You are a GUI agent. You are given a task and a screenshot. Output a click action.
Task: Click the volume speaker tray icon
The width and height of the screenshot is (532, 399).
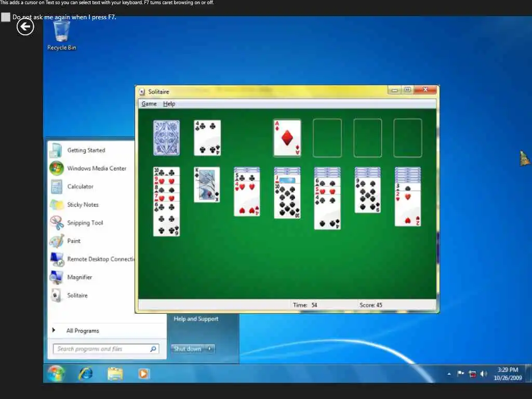point(484,374)
